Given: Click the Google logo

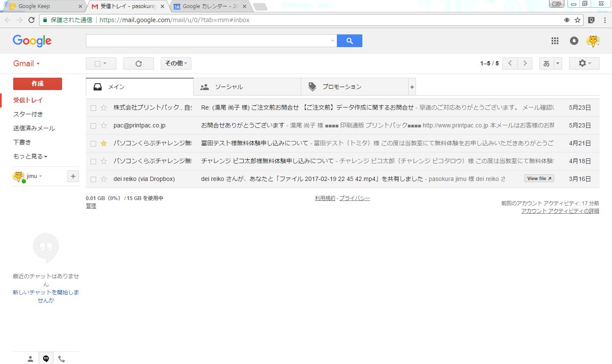Looking at the screenshot, I should click(x=32, y=41).
